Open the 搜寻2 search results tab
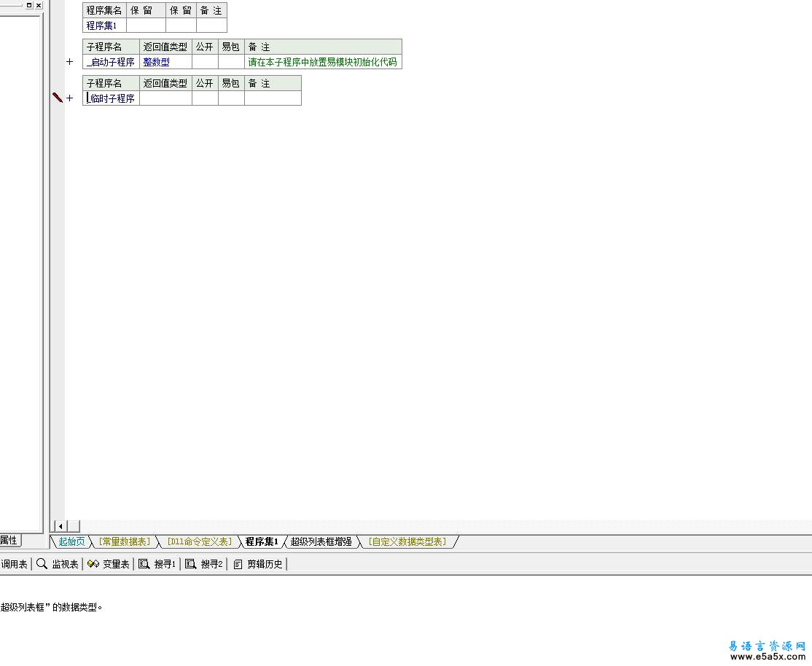 204,564
